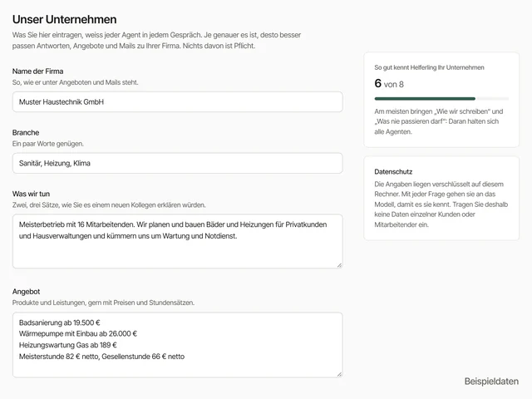The image size is (532, 399).
Task: Click intro text 'Was Sie hier eintragen, weiss jeder Agent'
Action: click(156, 41)
